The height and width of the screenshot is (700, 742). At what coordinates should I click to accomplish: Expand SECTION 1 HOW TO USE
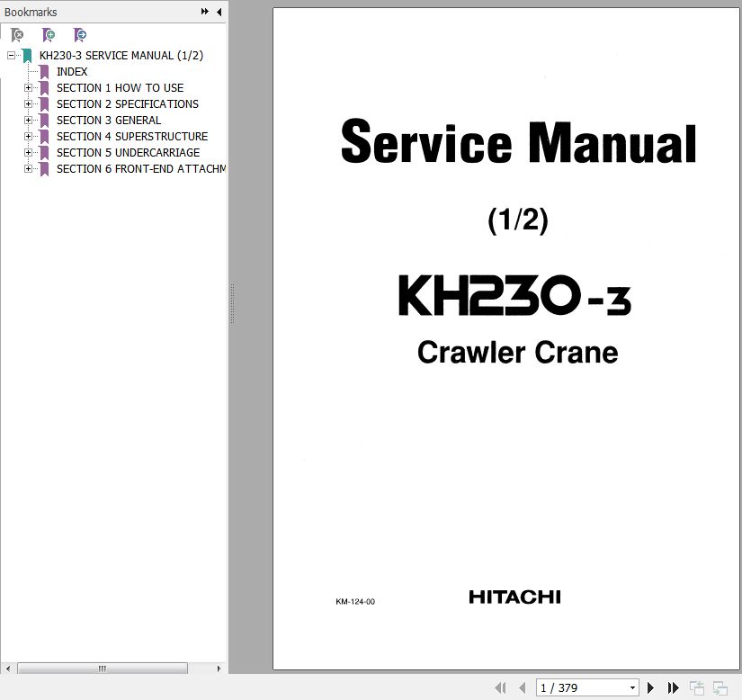(x=28, y=88)
